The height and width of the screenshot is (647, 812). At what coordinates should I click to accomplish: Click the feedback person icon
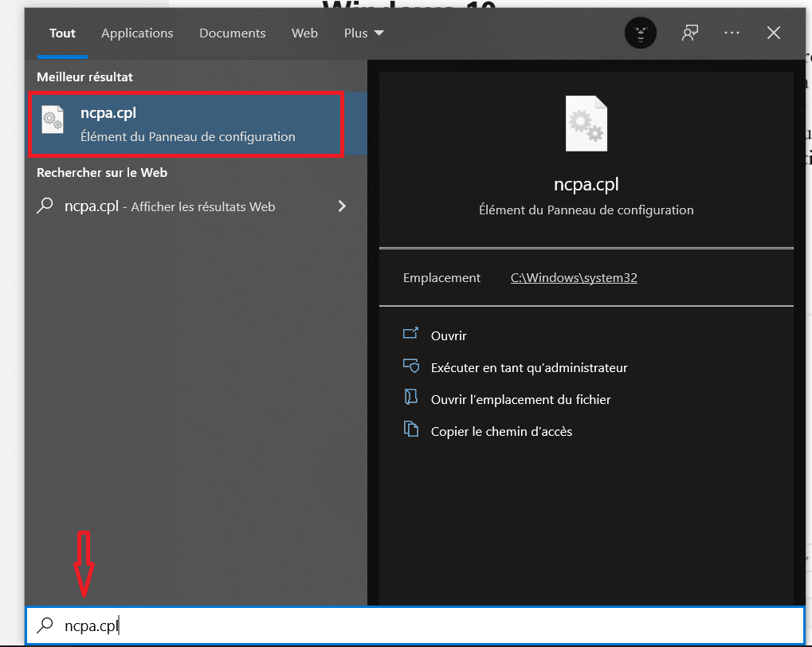coord(690,33)
